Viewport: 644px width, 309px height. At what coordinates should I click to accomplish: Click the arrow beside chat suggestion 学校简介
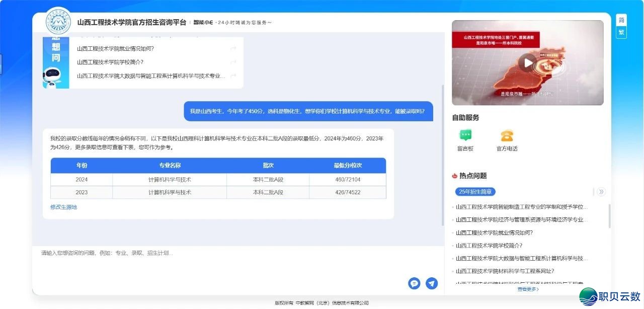[233, 62]
